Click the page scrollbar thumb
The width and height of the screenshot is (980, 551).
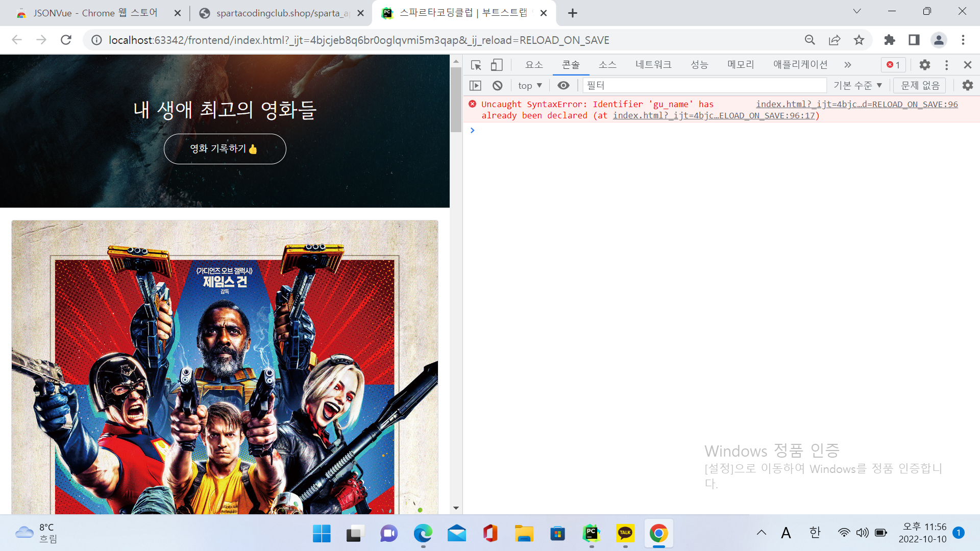click(456, 100)
